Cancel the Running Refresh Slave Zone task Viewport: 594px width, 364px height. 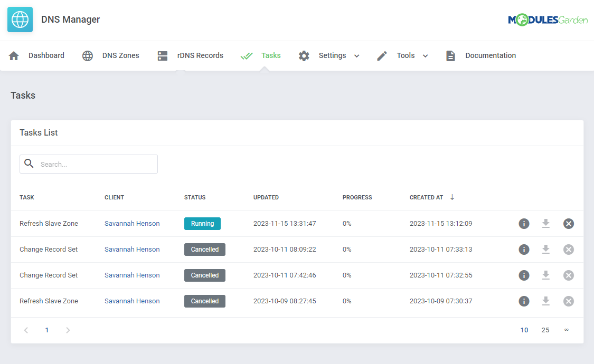[569, 224]
